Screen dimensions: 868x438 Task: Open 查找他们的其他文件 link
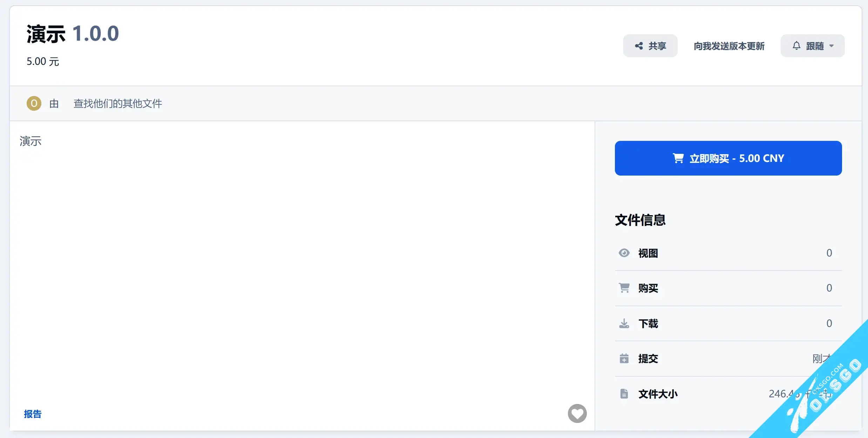(x=118, y=103)
